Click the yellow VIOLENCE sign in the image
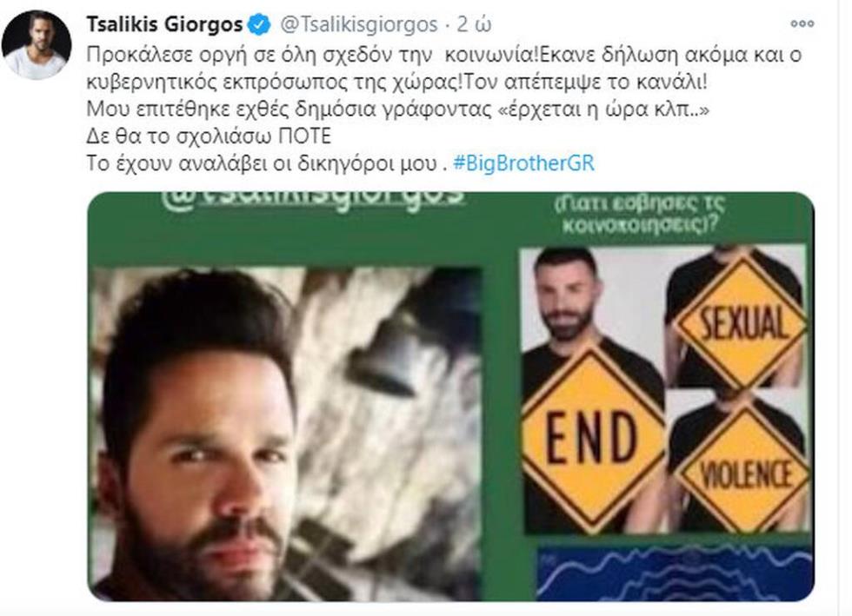The height and width of the screenshot is (616, 852). [x=742, y=471]
